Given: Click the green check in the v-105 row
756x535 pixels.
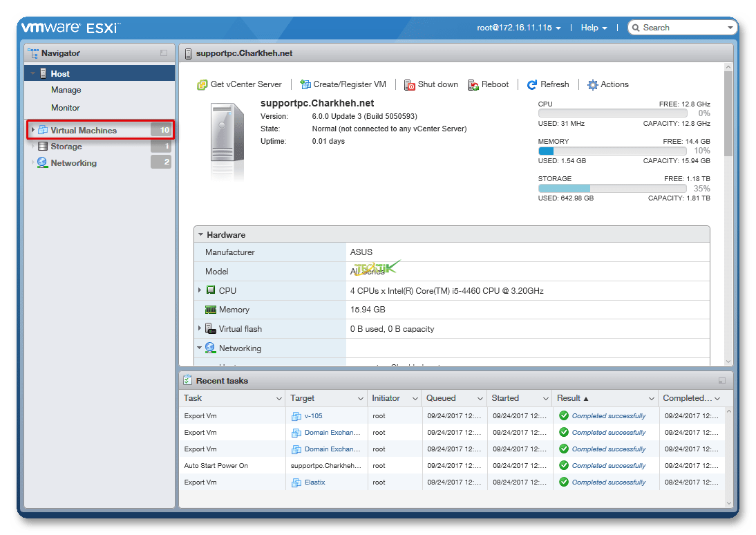Looking at the screenshot, I should (564, 415).
